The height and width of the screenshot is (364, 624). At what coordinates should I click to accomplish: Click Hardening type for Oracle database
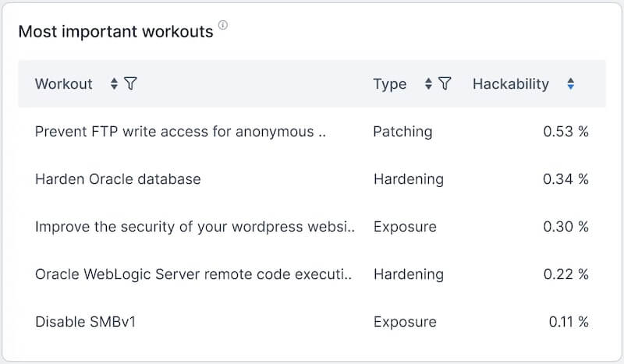click(408, 179)
